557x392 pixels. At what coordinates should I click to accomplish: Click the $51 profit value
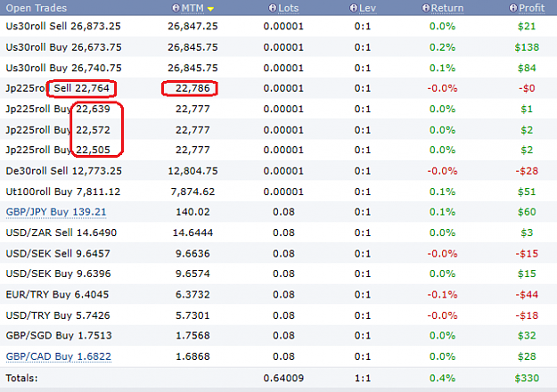tap(527, 192)
